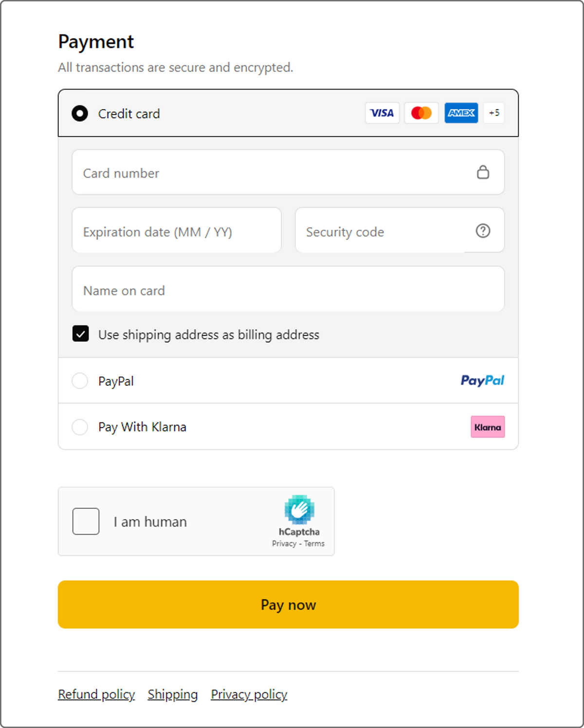Open the Shipping link in footer

pyautogui.click(x=173, y=694)
